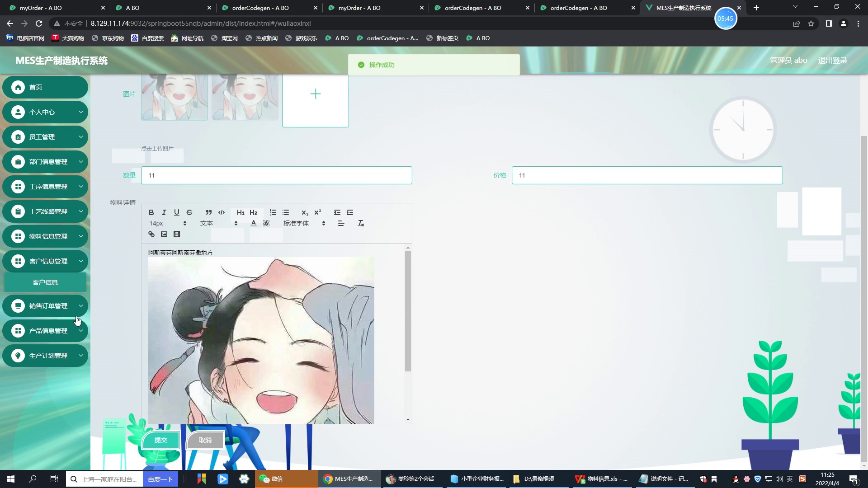Click the insert video icon
This screenshot has height=488, width=868.
coord(177,234)
